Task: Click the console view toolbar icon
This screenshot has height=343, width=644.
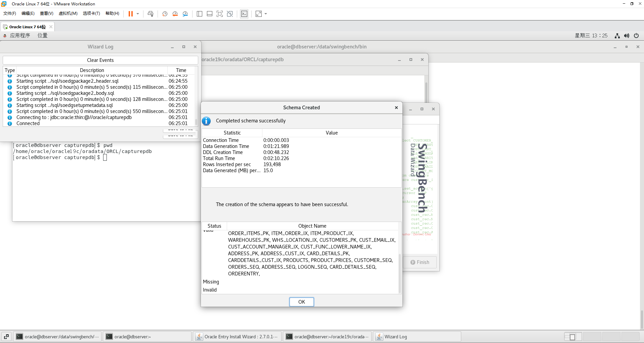Action: pyautogui.click(x=244, y=14)
